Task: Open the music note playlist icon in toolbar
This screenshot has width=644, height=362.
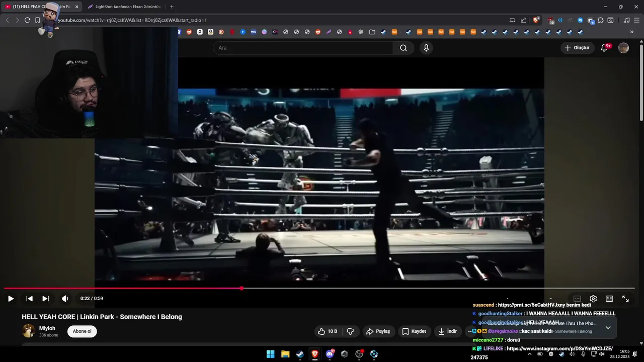Action: pos(626,20)
